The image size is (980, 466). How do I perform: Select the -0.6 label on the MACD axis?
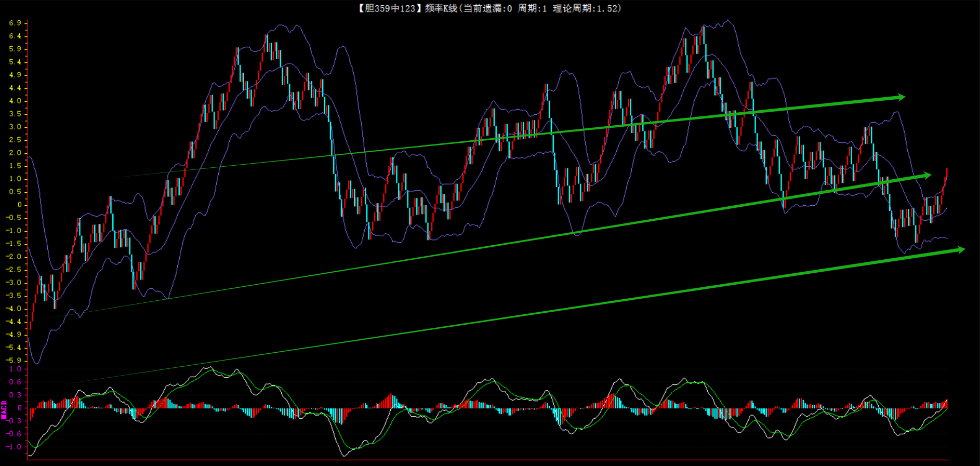pyautogui.click(x=14, y=434)
